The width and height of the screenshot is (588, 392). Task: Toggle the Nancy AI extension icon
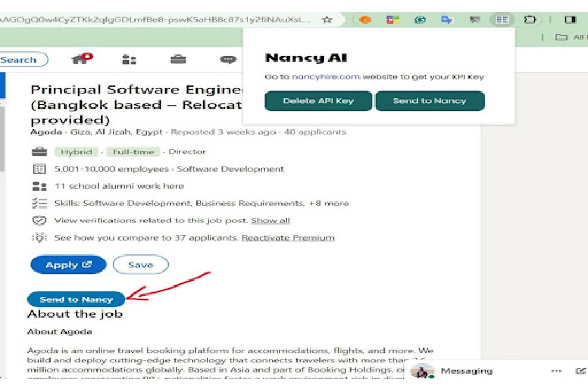click(x=502, y=20)
